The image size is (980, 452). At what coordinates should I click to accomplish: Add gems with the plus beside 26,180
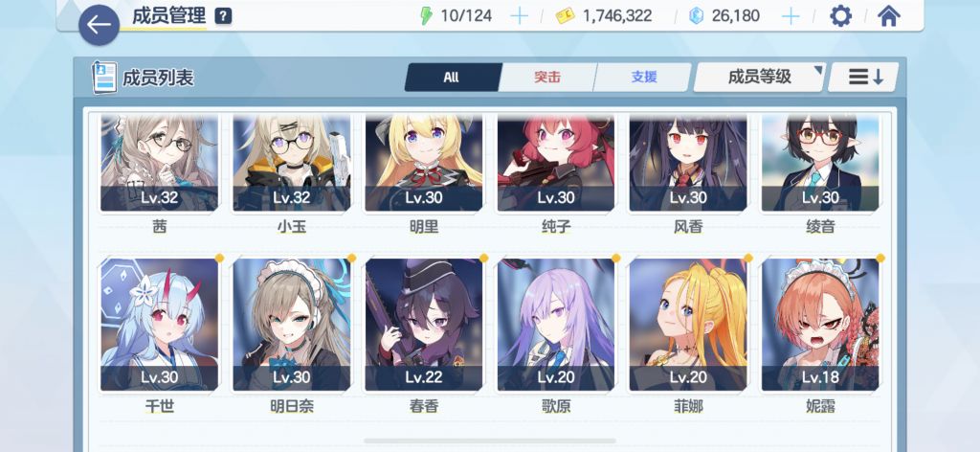(x=791, y=16)
